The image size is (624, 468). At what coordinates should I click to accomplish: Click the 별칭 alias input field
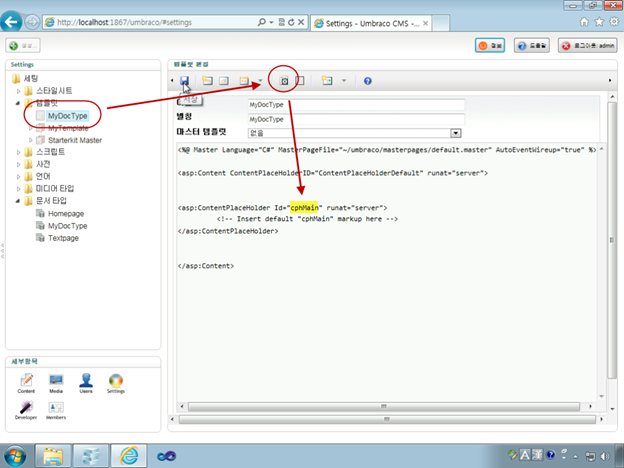coord(356,119)
